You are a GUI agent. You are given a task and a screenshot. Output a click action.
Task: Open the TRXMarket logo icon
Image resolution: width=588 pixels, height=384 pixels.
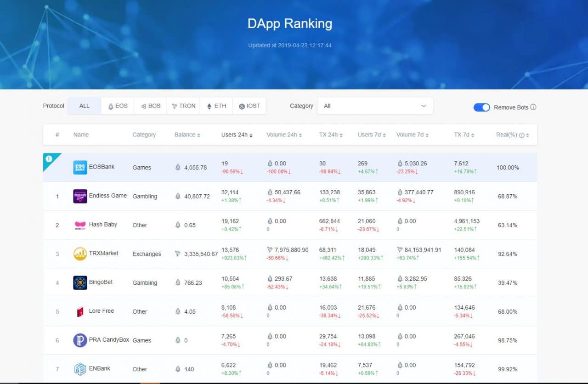pos(80,254)
